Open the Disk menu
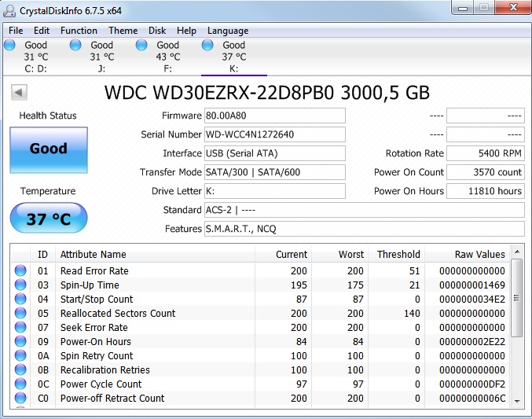The height and width of the screenshot is (419, 532). click(157, 31)
